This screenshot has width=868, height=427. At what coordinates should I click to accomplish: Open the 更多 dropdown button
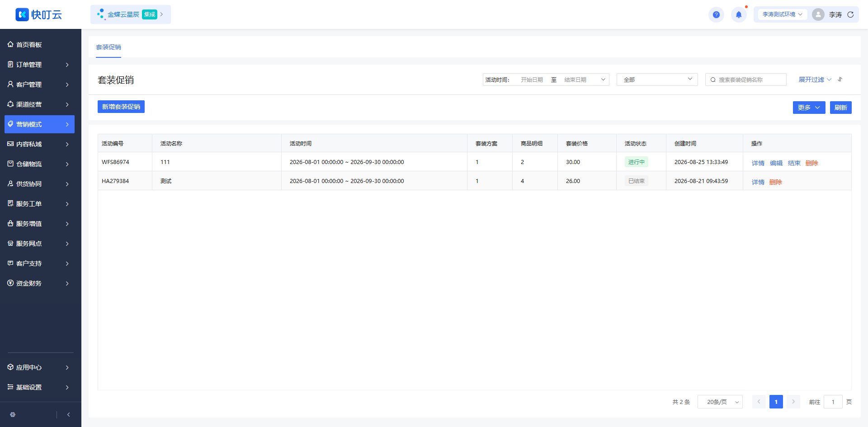(809, 108)
